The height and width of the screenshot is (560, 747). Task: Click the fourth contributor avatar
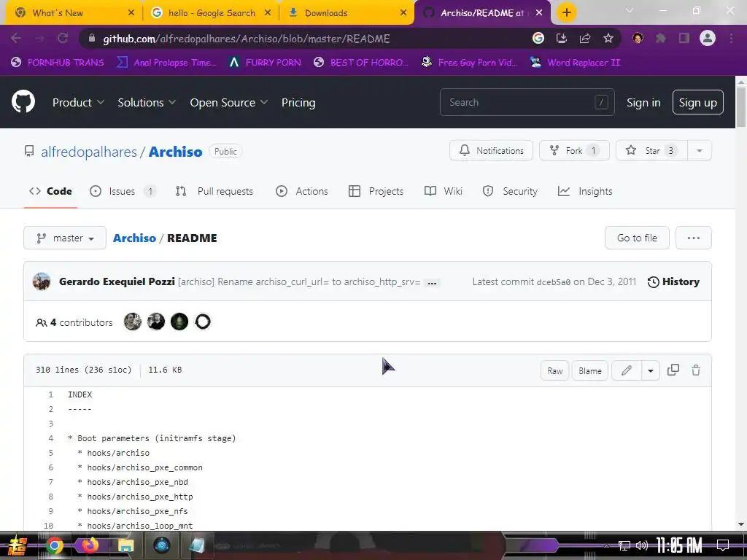point(203,322)
